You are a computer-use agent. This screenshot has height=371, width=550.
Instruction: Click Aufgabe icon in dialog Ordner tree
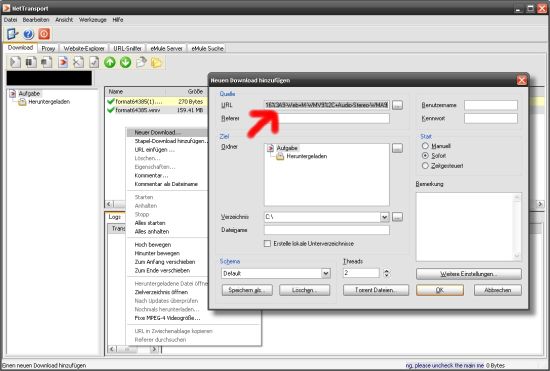270,148
